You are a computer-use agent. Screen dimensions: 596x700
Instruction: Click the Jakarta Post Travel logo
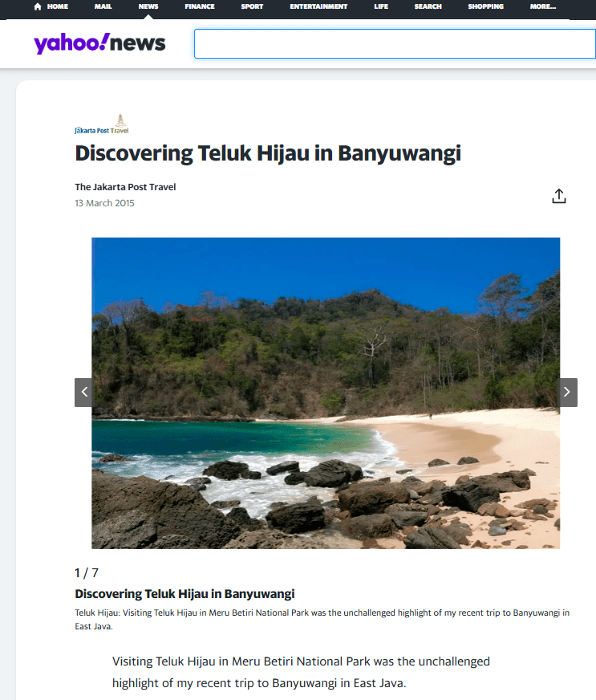pos(102,124)
